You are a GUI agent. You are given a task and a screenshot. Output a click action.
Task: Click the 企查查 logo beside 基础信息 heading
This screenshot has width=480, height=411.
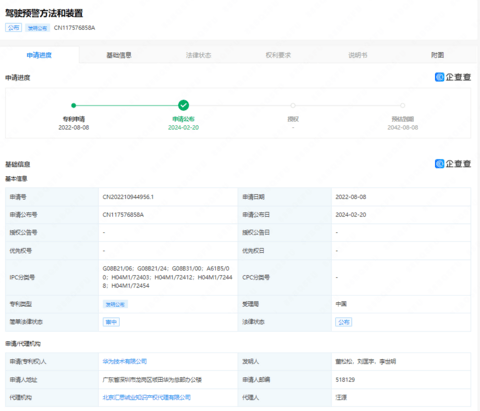[453, 164]
